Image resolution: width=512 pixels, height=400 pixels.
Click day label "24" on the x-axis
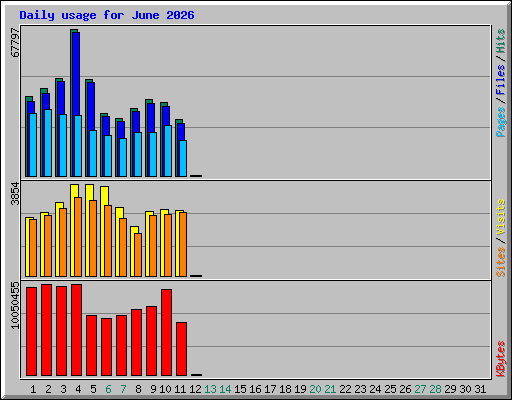tap(375, 389)
